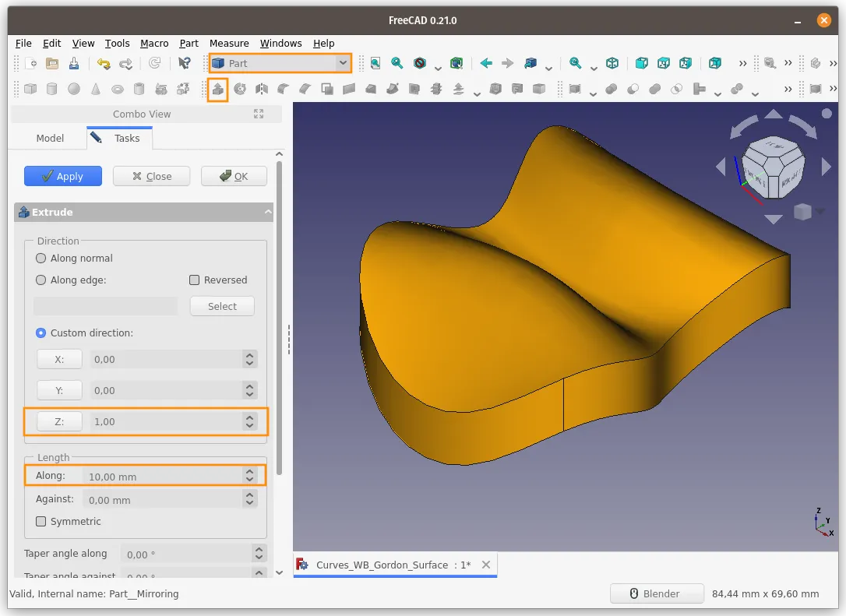The width and height of the screenshot is (846, 616).
Task: Click the X: direction button
Action: click(x=59, y=359)
